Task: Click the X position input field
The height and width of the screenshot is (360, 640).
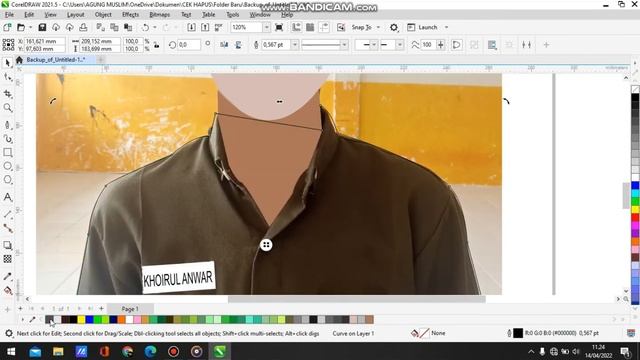Action: pos(45,41)
